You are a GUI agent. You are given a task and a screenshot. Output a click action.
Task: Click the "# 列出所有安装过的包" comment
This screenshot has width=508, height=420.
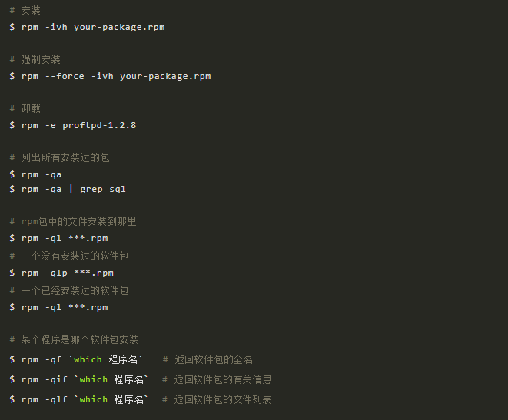tap(60, 157)
